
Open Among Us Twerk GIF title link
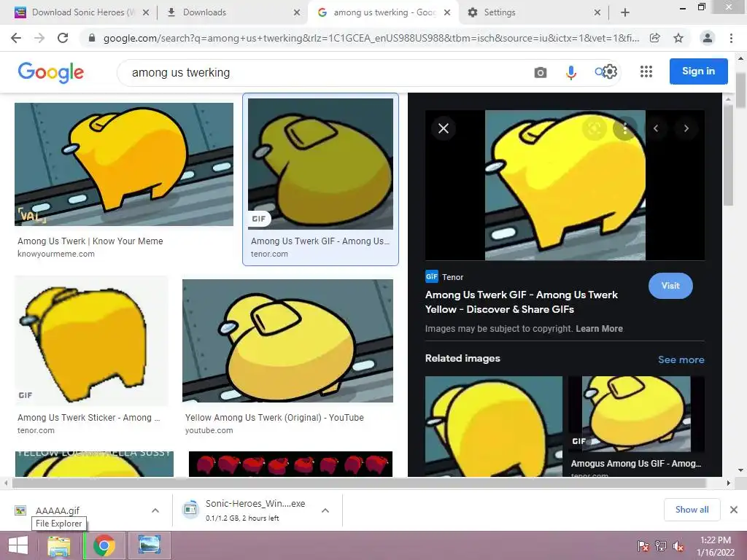(521, 302)
